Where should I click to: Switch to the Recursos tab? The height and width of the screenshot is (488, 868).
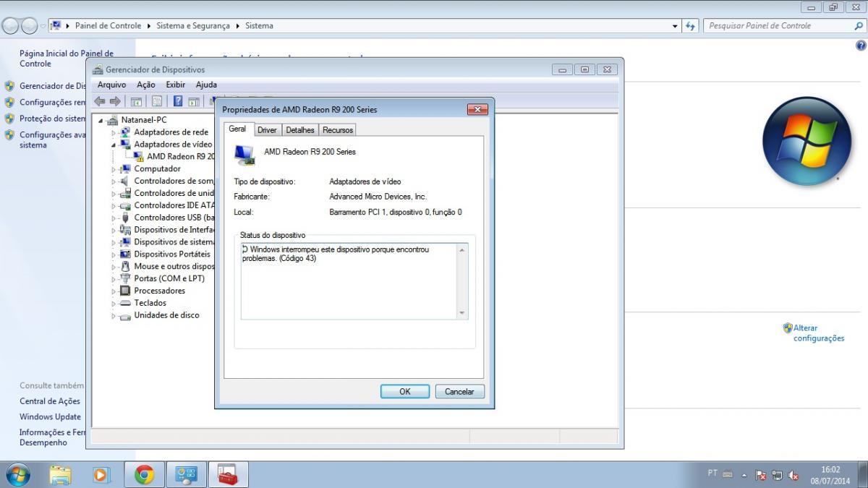(x=338, y=130)
